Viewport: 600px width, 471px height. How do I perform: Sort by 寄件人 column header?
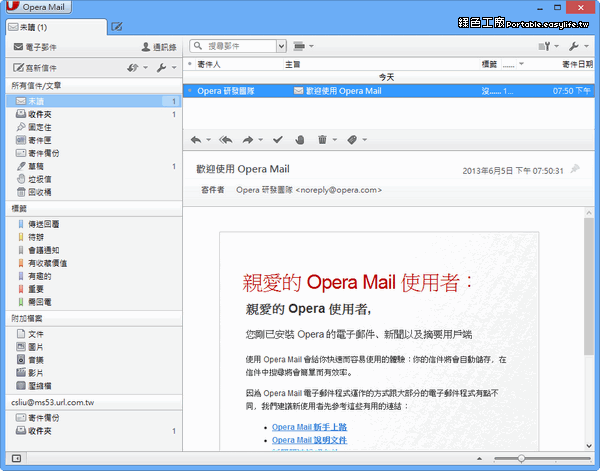click(x=240, y=64)
